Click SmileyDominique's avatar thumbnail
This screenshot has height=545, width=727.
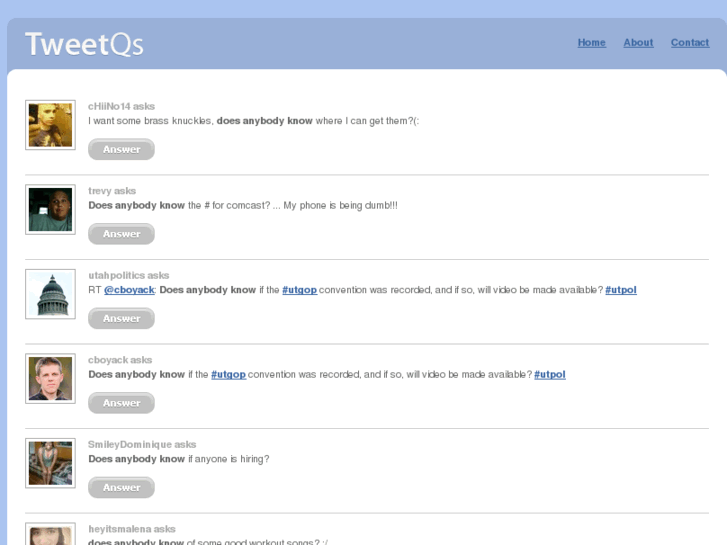pos(51,463)
